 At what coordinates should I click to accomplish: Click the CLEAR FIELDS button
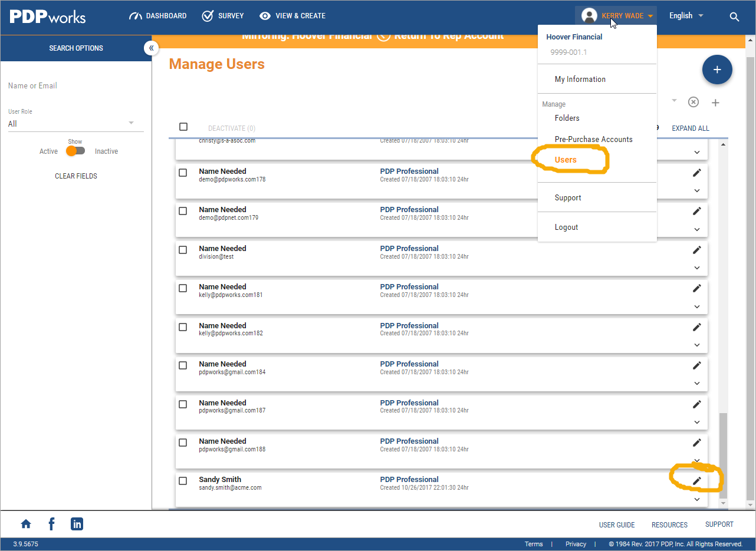click(x=76, y=176)
